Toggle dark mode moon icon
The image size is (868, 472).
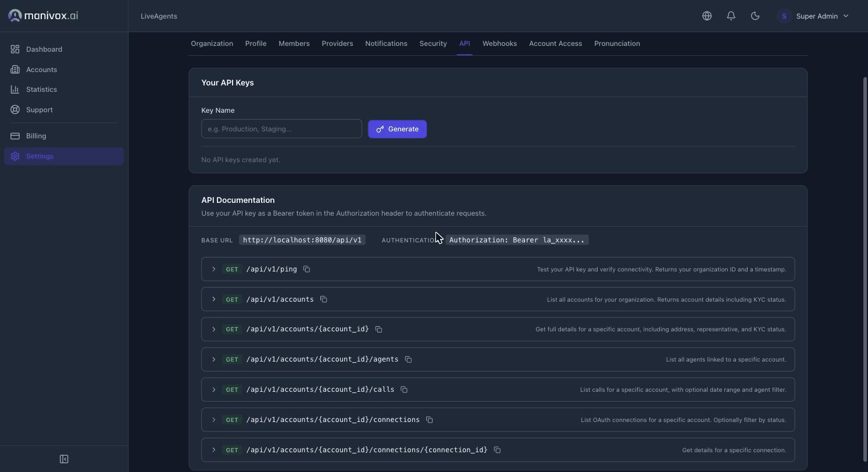pos(755,16)
